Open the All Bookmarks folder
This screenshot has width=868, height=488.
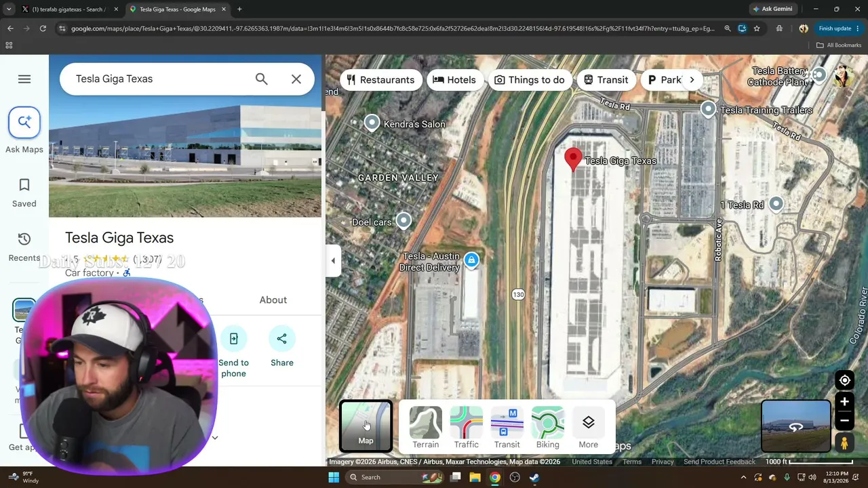coord(839,45)
